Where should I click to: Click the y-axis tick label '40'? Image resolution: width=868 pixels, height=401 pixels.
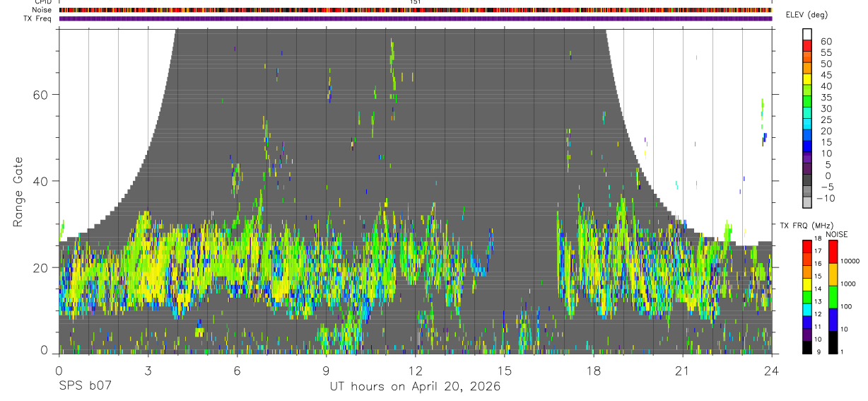tap(42, 181)
